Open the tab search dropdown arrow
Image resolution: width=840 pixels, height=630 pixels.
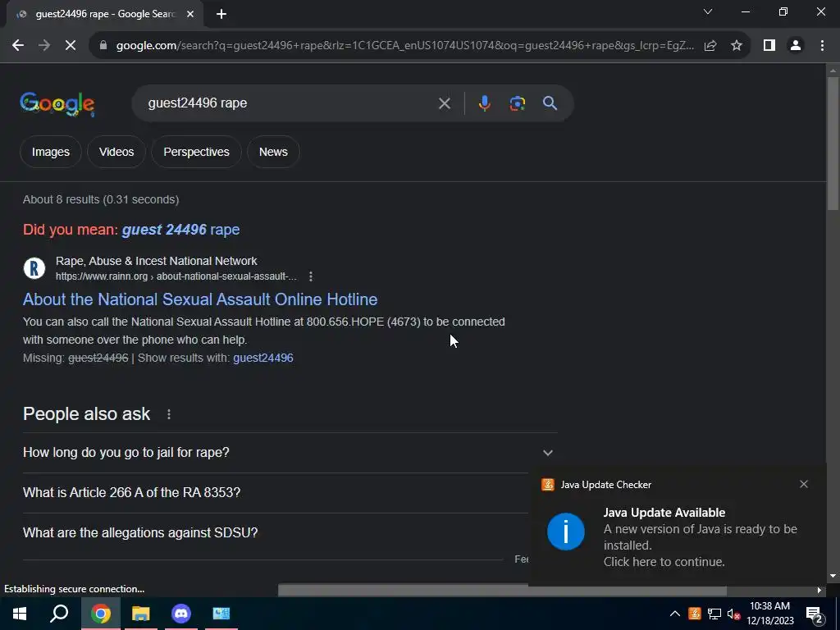(x=708, y=11)
